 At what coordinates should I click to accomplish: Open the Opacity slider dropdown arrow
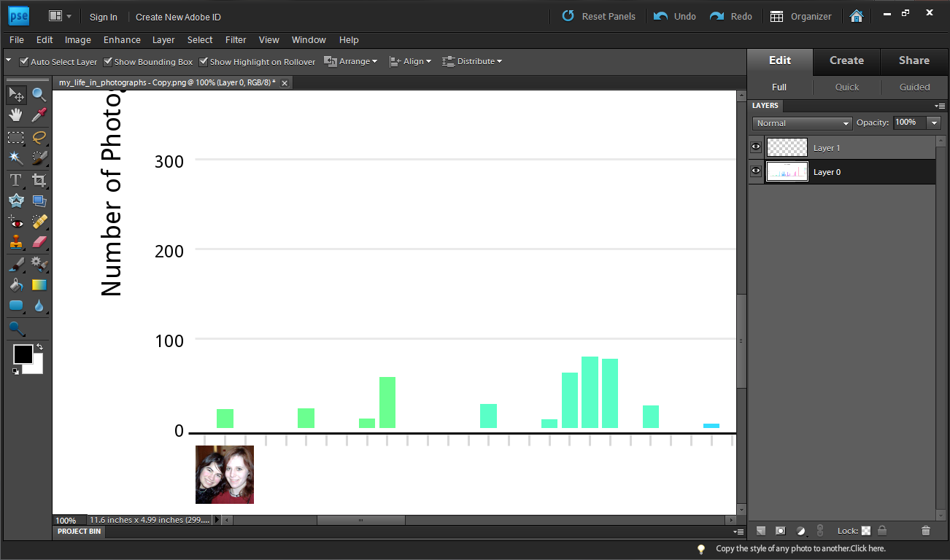(x=934, y=123)
